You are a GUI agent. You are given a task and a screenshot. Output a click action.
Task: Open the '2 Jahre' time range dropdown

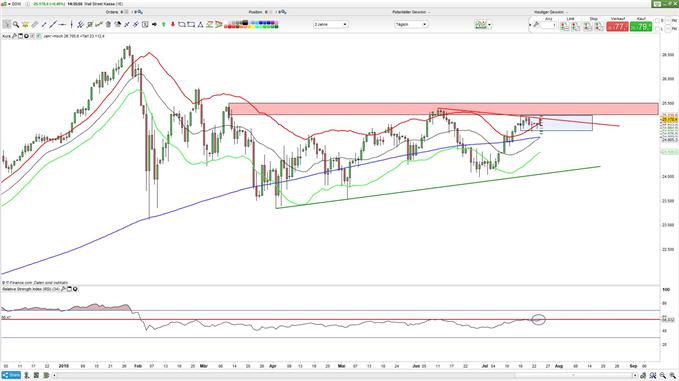pyautogui.click(x=330, y=25)
